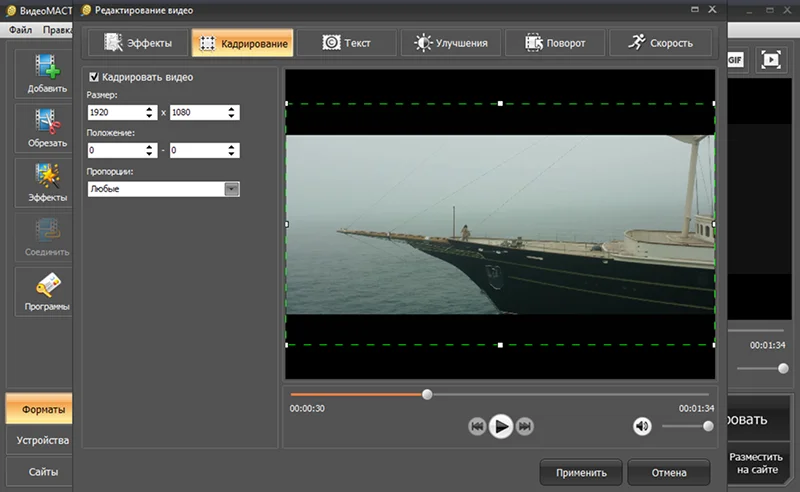Click the Поворот tab's rotate icon
Image resolution: width=800 pixels, height=492 pixels.
(534, 42)
